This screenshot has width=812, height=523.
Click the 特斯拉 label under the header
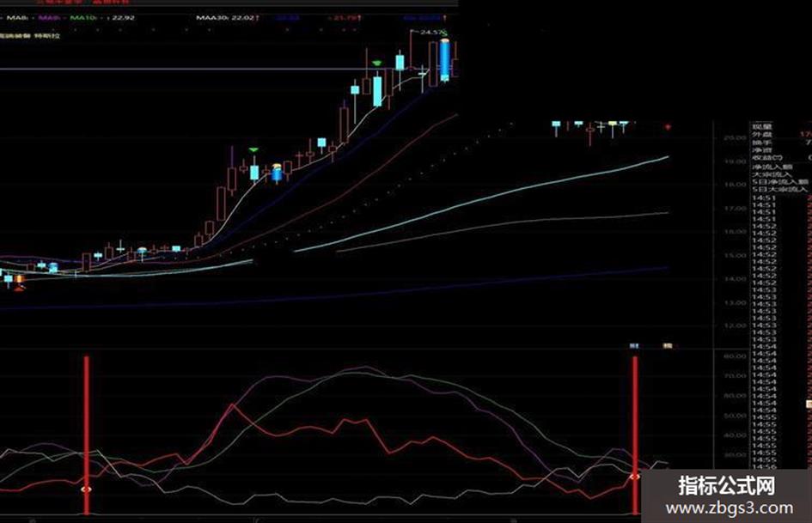47,36
